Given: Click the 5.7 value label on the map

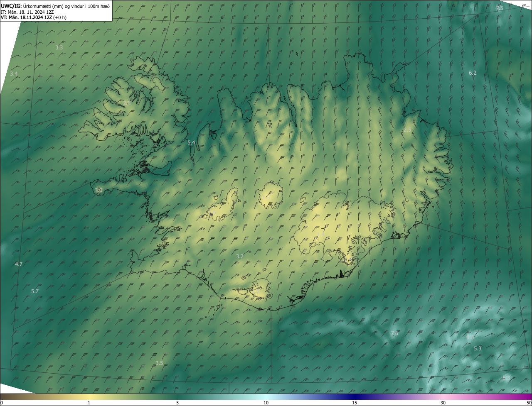Looking at the screenshot, I should pyautogui.click(x=34, y=291).
